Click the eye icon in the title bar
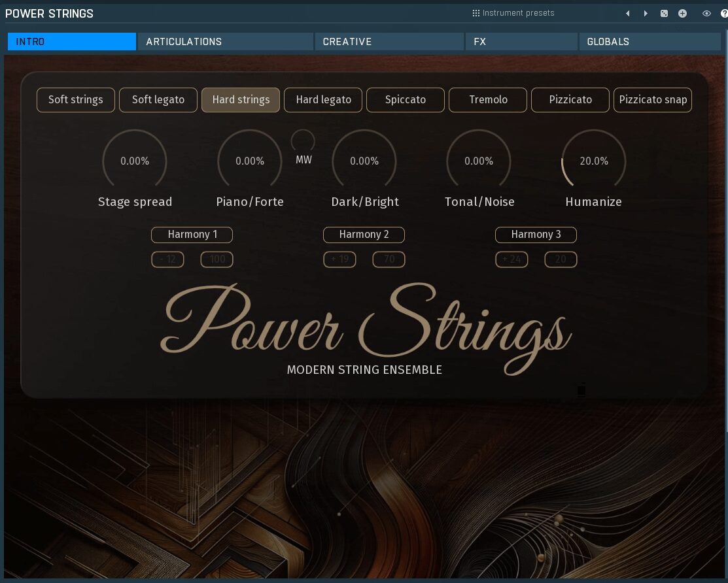Image resolution: width=728 pixels, height=583 pixels. tap(706, 13)
